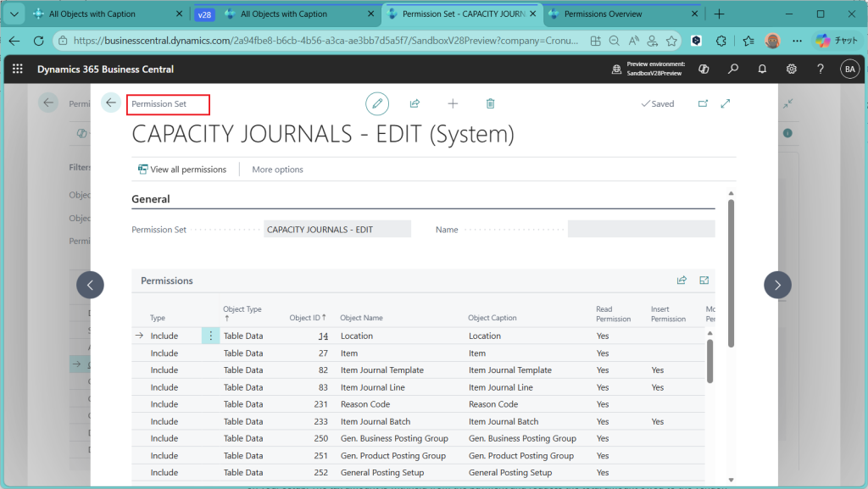The height and width of the screenshot is (489, 868).
Task: Open the Business Central search magnifier
Action: pos(733,69)
